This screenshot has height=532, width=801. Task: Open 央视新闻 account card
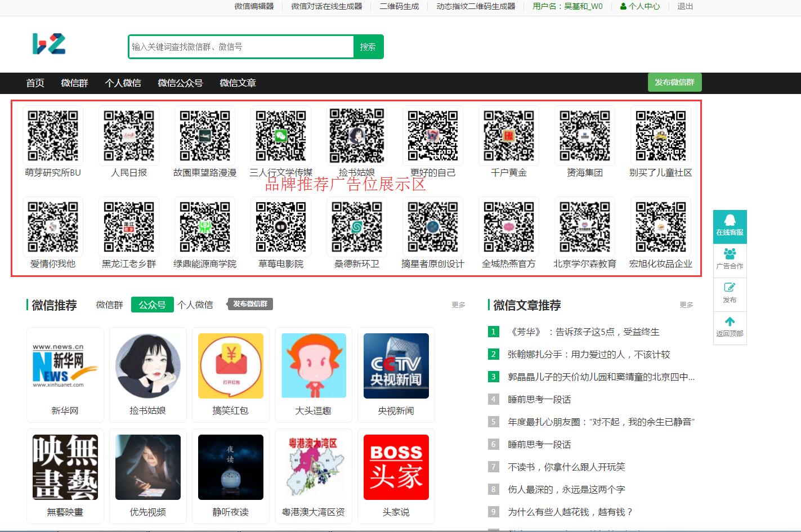tap(396, 375)
